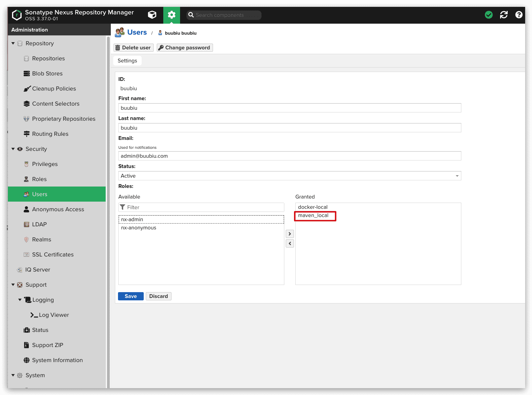Click the Save button

(x=131, y=296)
